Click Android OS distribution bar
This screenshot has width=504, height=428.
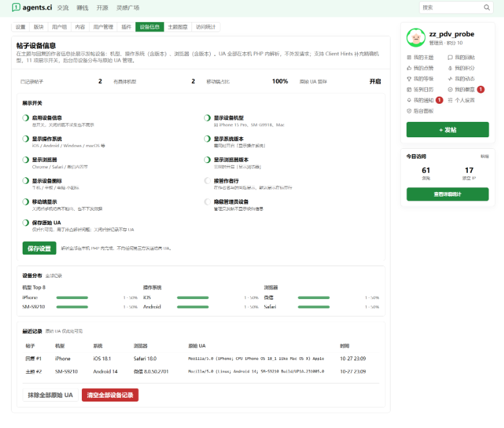click(x=193, y=307)
